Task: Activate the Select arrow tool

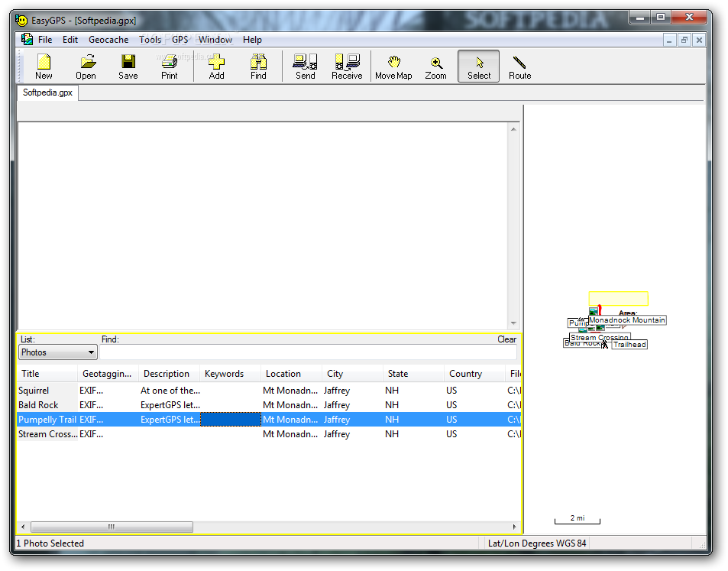Action: pos(479,67)
